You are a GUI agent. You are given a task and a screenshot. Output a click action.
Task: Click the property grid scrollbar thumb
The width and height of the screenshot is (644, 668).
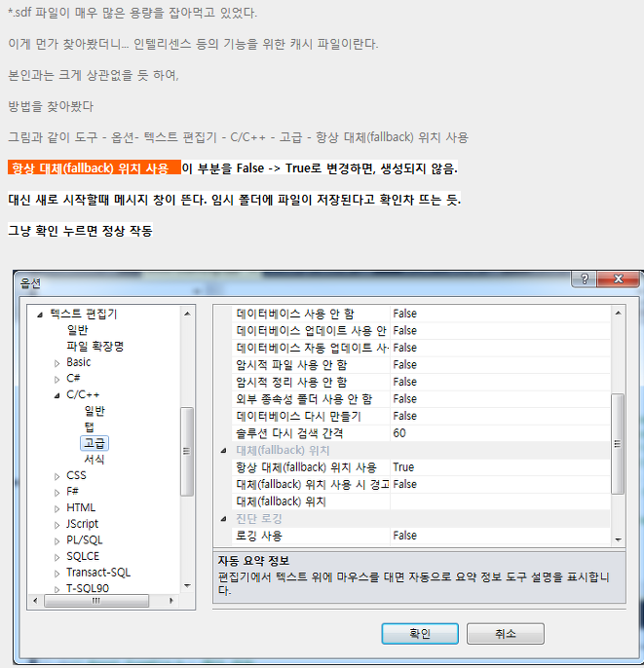click(618, 444)
